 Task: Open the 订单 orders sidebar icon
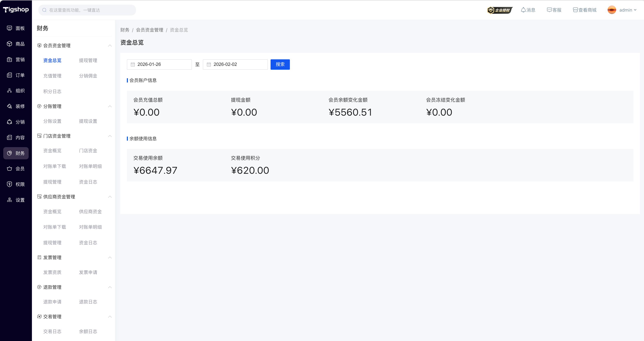click(x=10, y=75)
